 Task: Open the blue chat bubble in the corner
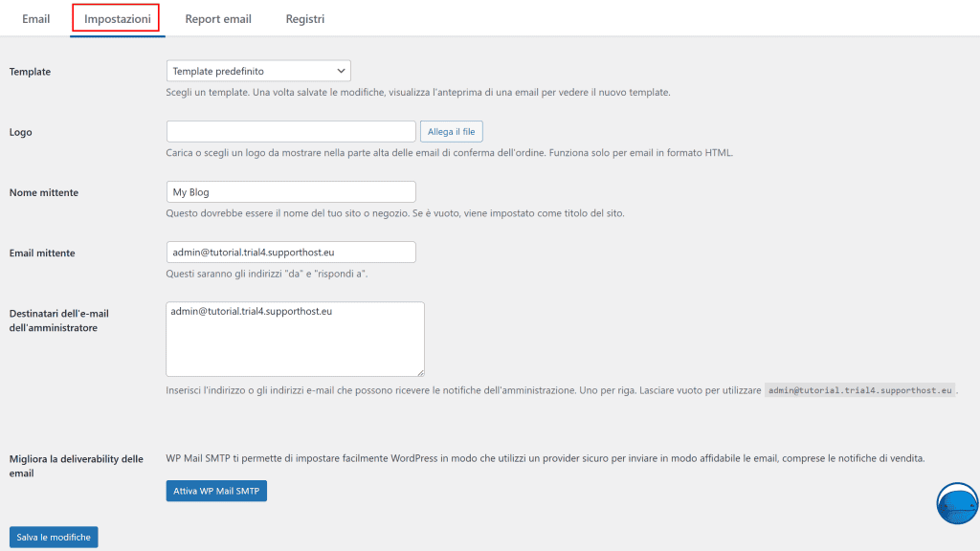pyautogui.click(x=956, y=503)
